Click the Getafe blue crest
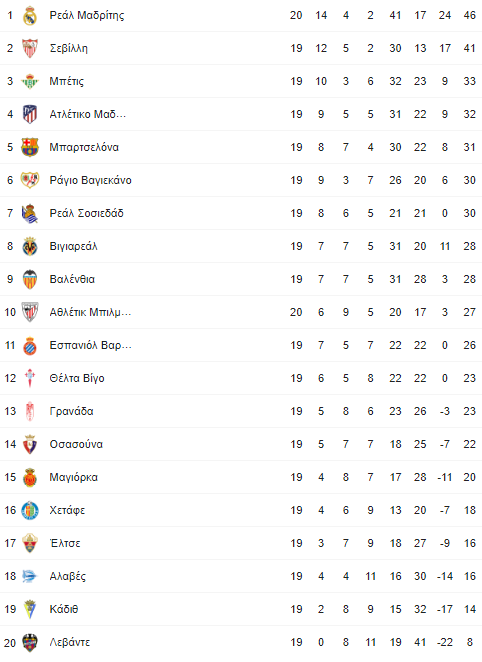This screenshot has height=662, width=482. (x=30, y=510)
